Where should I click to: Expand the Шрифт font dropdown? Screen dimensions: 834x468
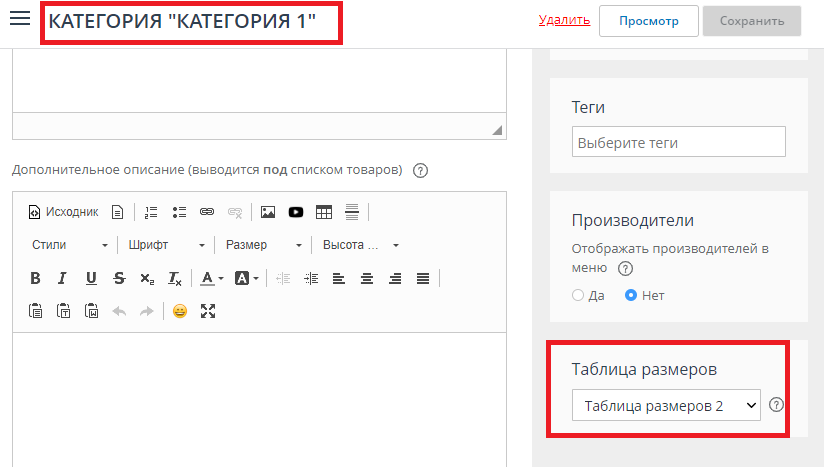coord(167,245)
